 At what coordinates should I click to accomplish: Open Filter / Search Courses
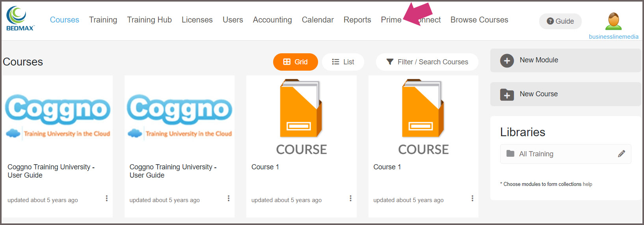(427, 62)
